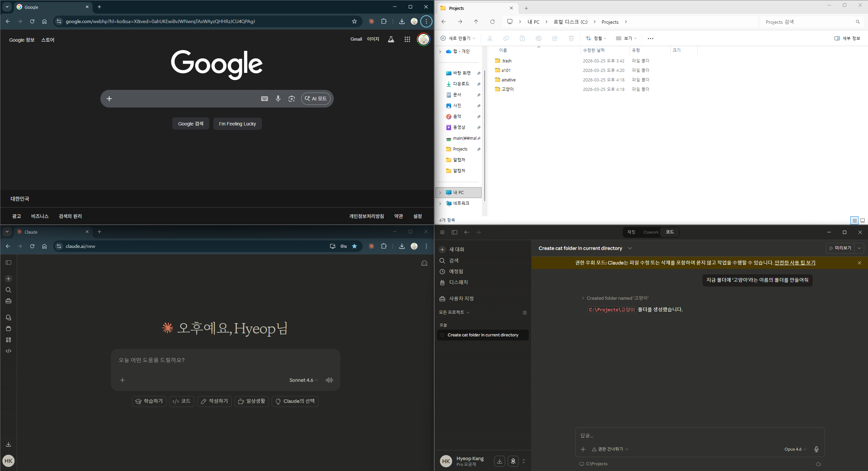Click the I'm Feeling Lucky button
Screen dimensions: 868x471
pos(237,124)
